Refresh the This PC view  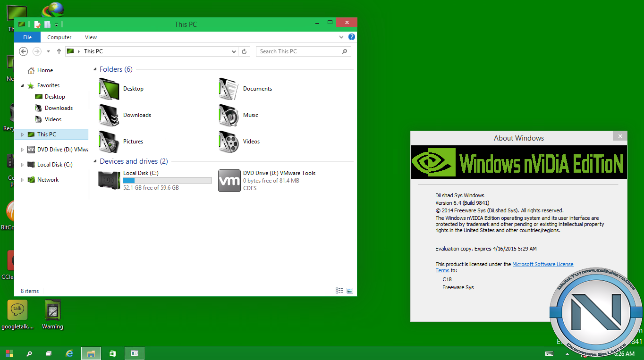[244, 51]
